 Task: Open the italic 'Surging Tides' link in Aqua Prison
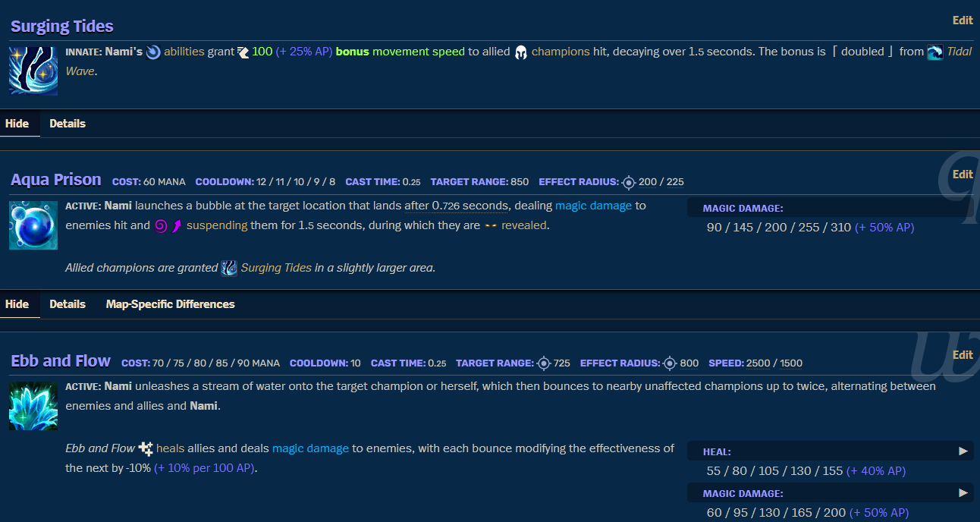(276, 268)
